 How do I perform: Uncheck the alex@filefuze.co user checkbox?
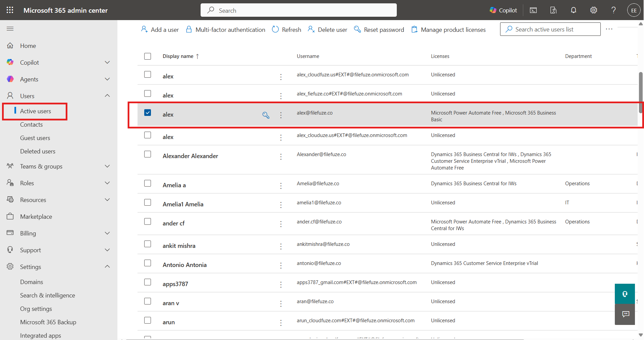point(148,113)
